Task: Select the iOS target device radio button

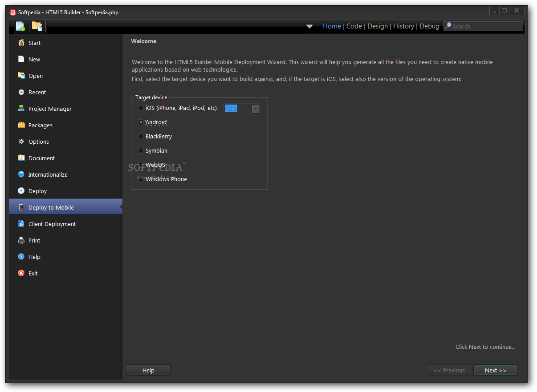Action: click(141, 108)
